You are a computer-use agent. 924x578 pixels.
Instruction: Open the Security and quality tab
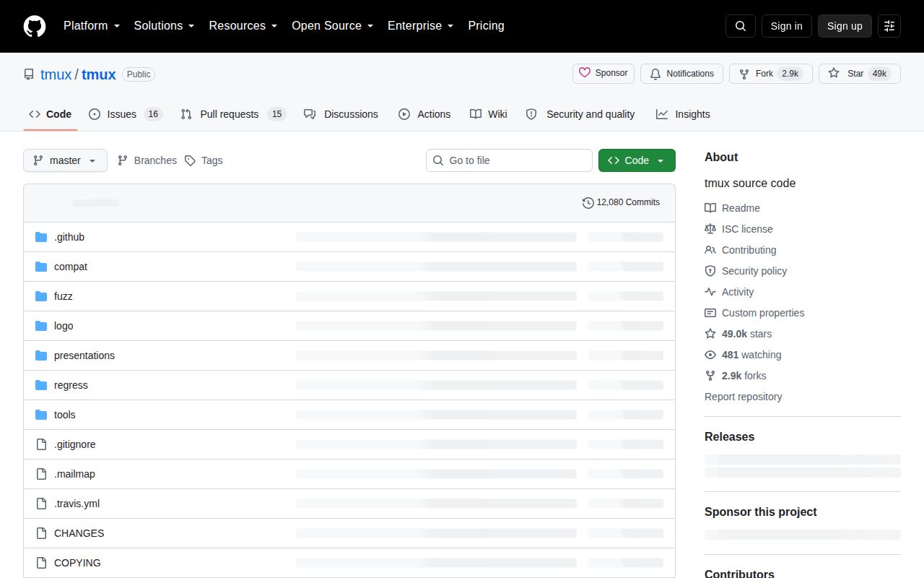[580, 114]
